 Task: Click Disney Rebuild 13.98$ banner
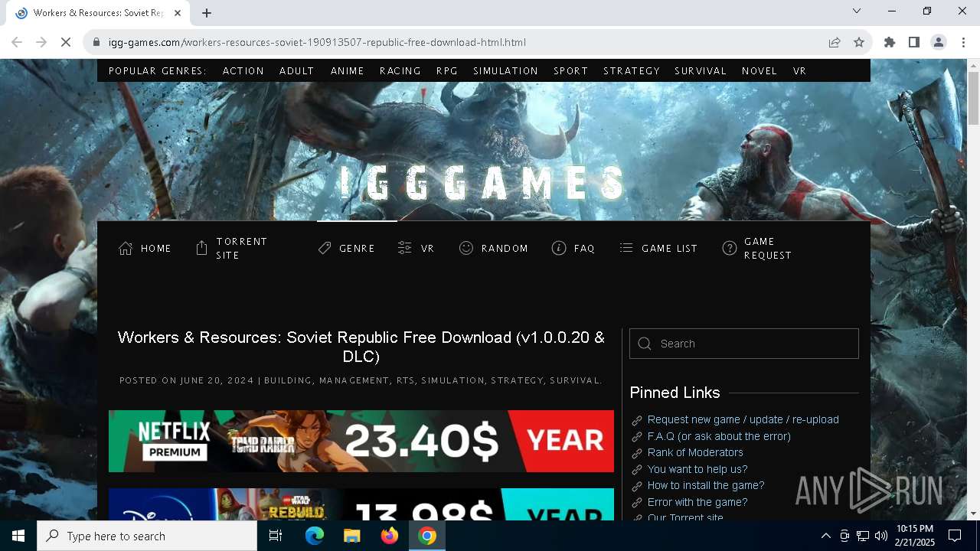[361, 504]
